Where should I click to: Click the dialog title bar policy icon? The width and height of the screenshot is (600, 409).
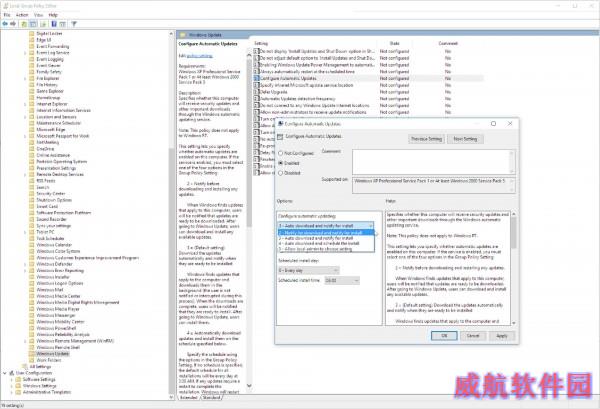click(280, 124)
